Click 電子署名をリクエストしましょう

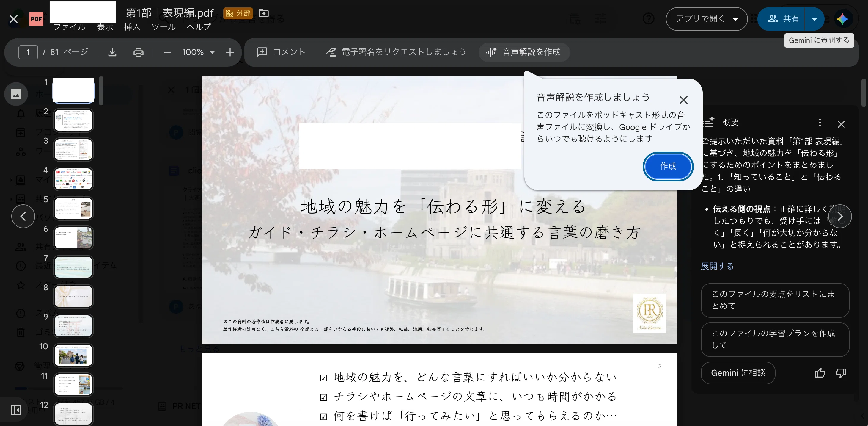[x=396, y=52]
